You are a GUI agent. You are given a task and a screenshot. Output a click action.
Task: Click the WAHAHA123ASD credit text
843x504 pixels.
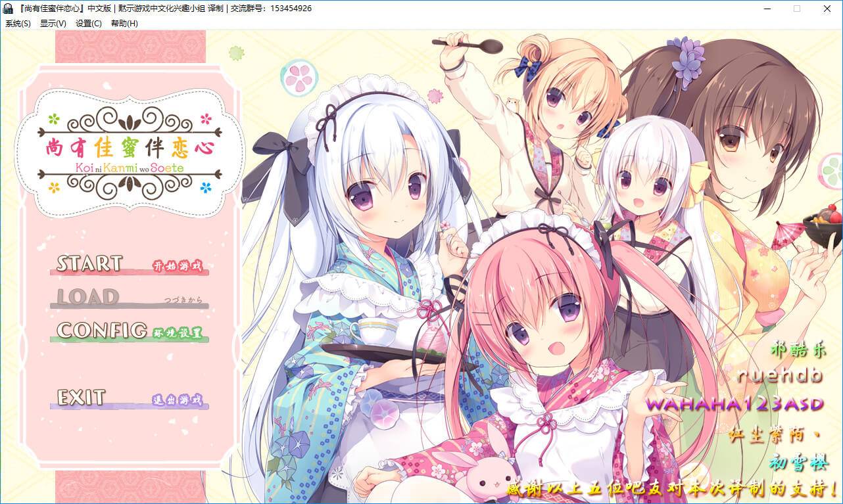pyautogui.click(x=735, y=403)
